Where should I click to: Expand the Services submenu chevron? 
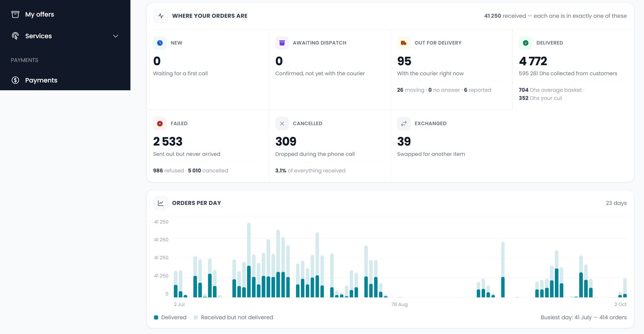116,36
